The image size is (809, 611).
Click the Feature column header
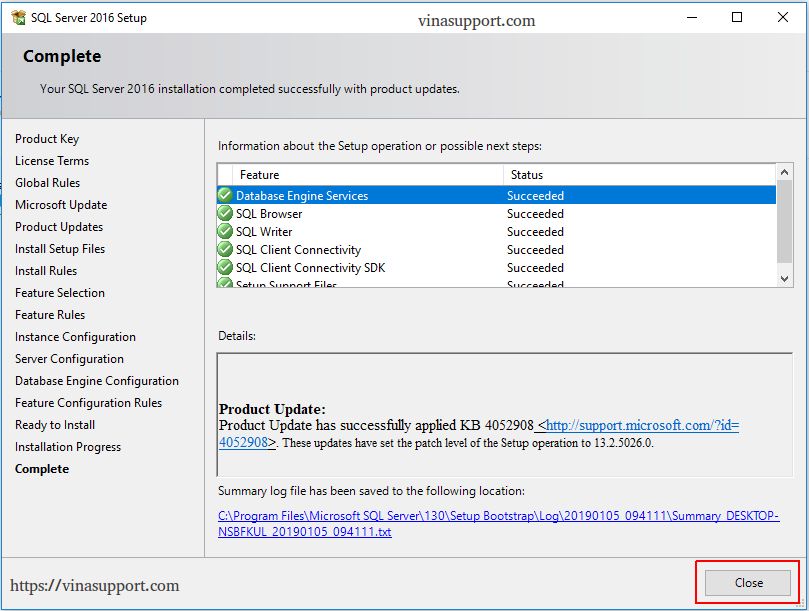[368, 175]
